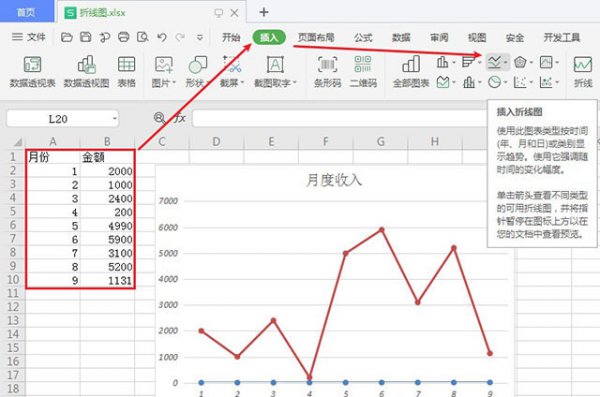
Task: Click the fx insert function button
Action: coord(180,118)
